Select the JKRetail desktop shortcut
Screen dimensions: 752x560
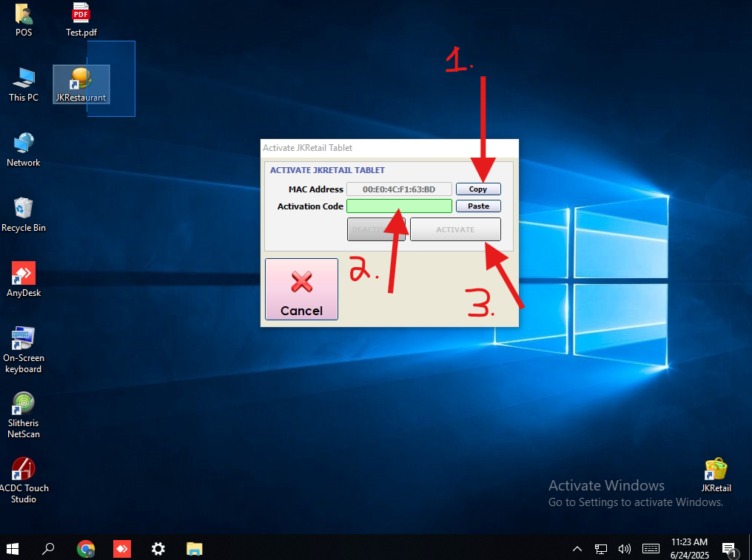coord(716,475)
